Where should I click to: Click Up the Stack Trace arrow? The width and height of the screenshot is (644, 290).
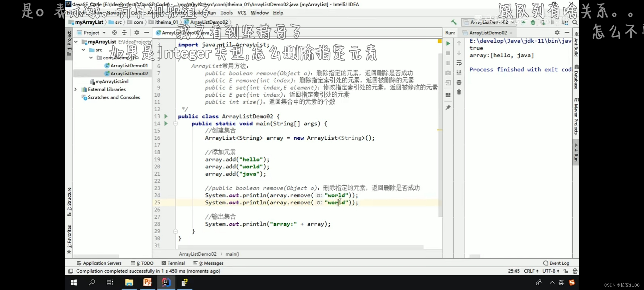459,43
